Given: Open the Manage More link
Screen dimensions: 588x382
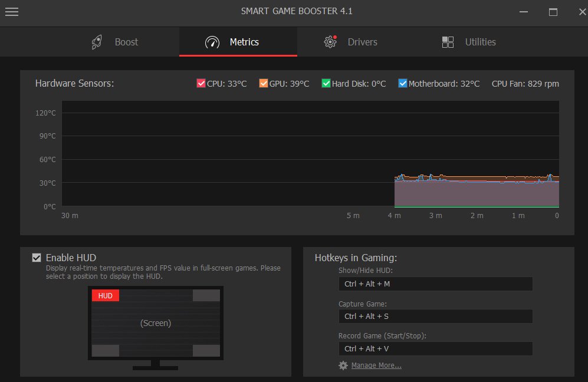Looking at the screenshot, I should pos(376,365).
